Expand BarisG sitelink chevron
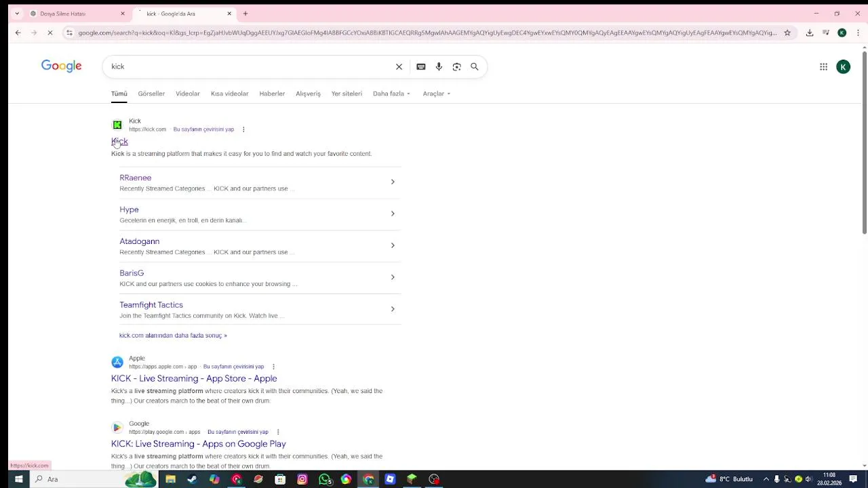 (x=393, y=277)
